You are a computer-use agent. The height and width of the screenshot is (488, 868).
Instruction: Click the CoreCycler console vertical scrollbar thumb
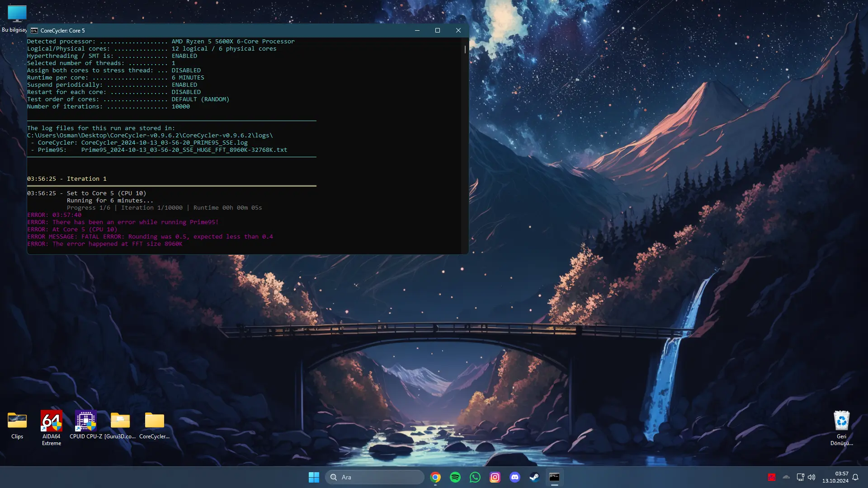[465, 49]
